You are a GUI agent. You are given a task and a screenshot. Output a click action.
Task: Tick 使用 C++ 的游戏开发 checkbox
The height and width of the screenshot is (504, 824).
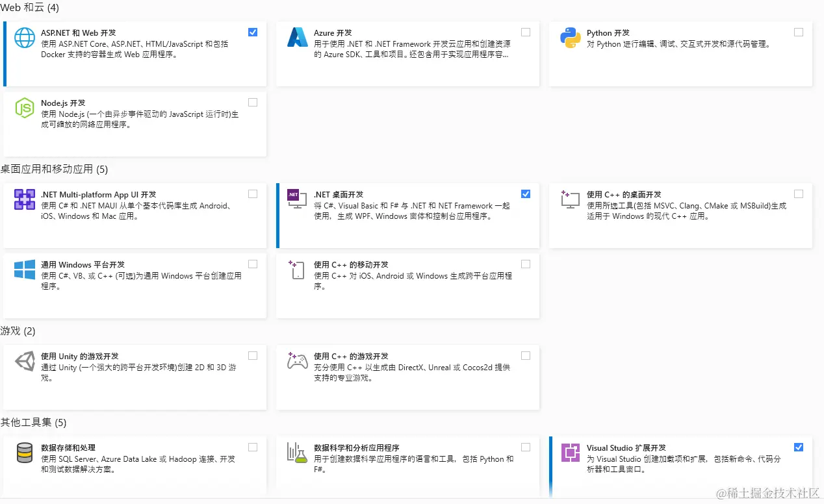tap(526, 355)
